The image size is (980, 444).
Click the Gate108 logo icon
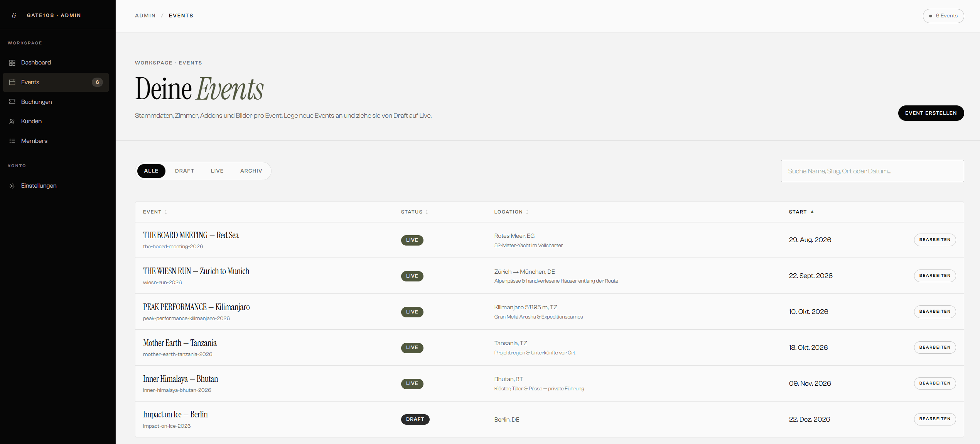coord(14,15)
